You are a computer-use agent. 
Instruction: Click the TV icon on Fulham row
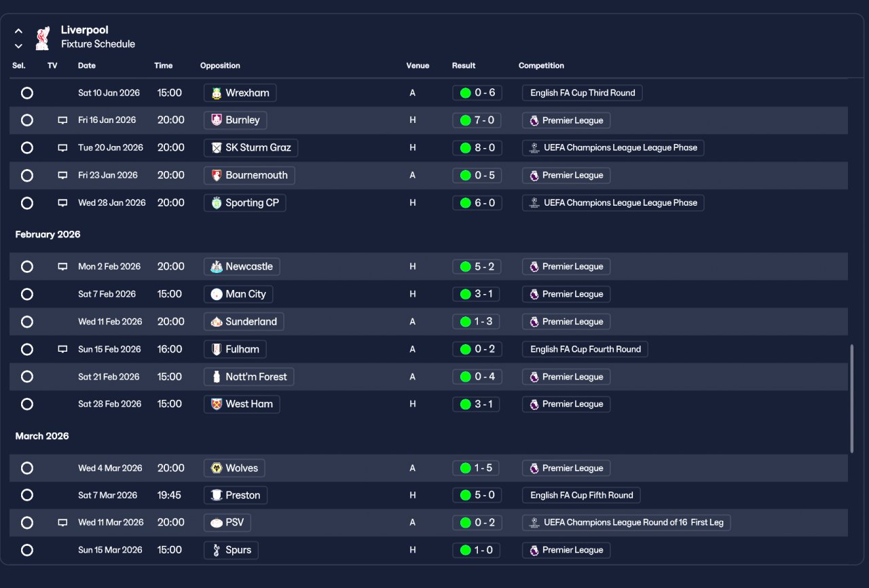(62, 349)
